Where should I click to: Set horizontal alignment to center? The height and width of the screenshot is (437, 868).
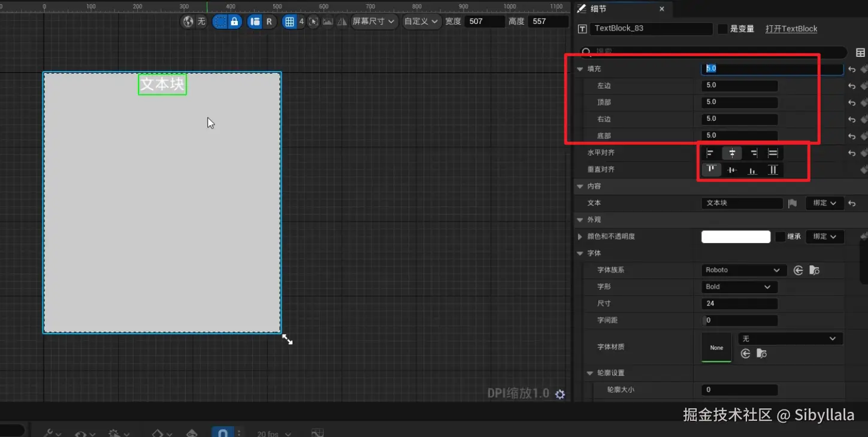click(732, 153)
